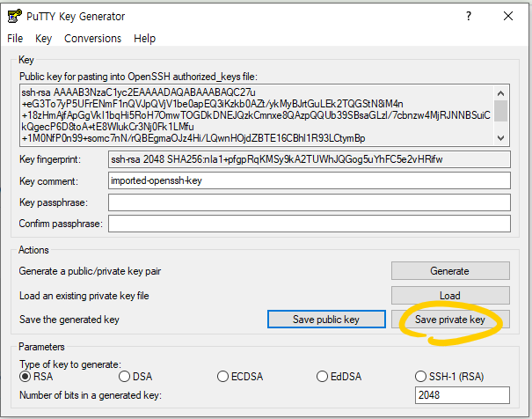
Task: Select ECDSA key type
Action: coord(240,377)
